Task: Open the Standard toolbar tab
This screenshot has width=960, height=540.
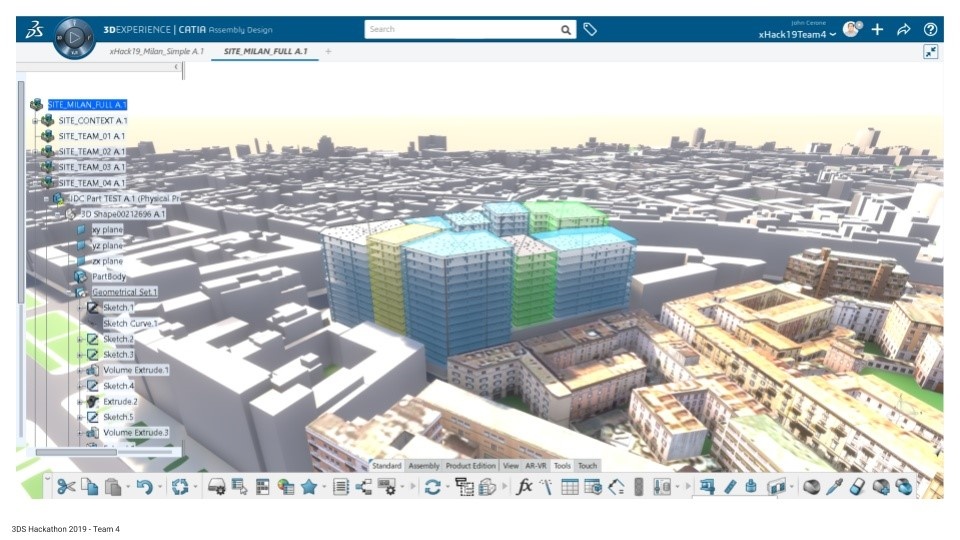Action: coord(386,466)
